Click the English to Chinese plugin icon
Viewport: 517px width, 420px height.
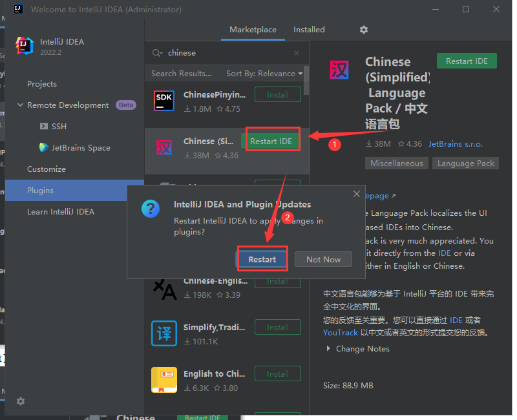pos(164,380)
